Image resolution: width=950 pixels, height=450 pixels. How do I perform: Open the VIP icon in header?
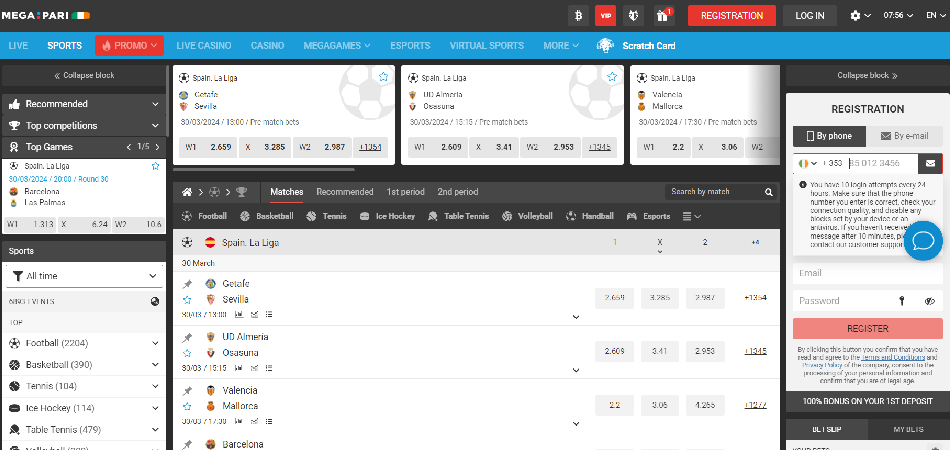tap(605, 15)
